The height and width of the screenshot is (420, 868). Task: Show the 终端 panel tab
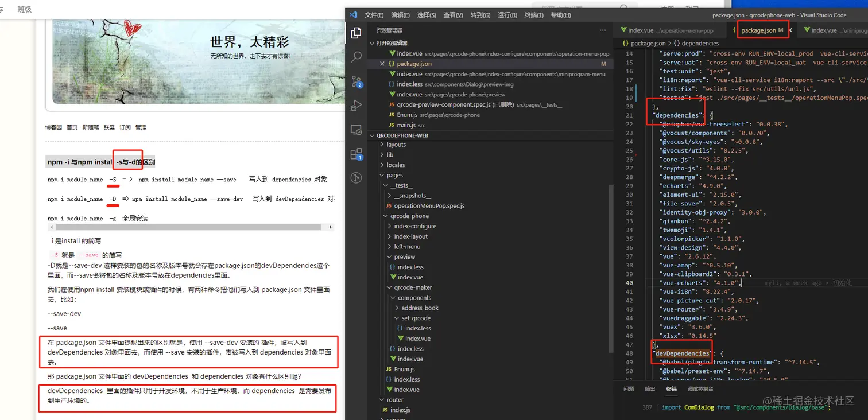point(671,389)
